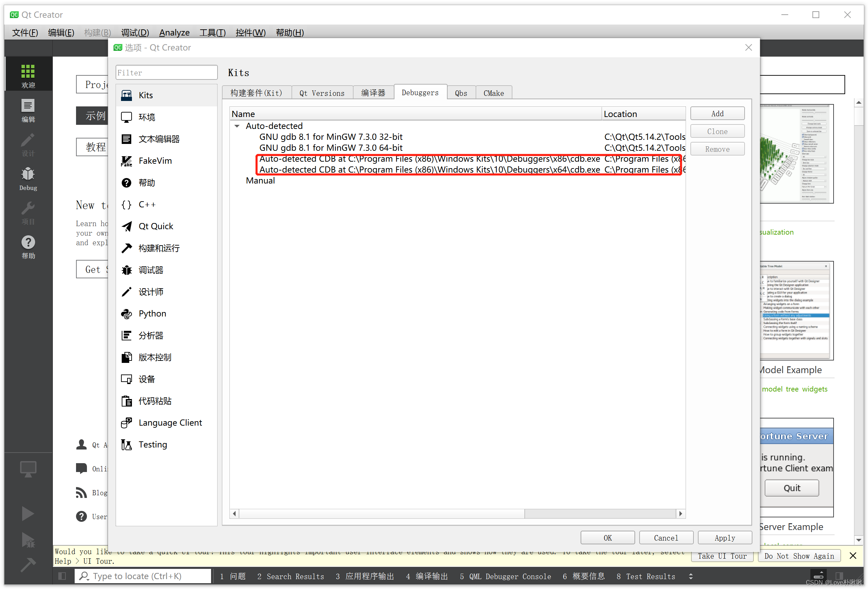Viewport: 868px width, 589px height.
Task: Click the Filter input field
Action: [166, 73]
